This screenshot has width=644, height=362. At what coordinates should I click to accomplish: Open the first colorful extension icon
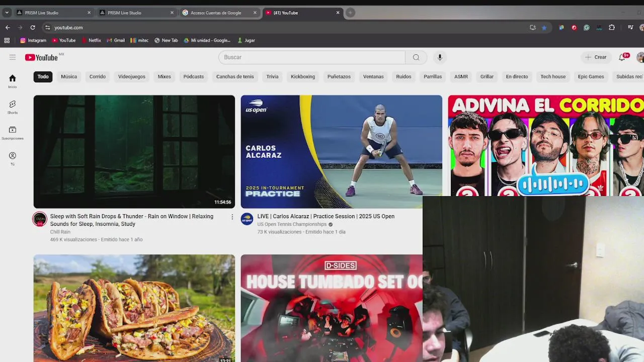[561, 28]
